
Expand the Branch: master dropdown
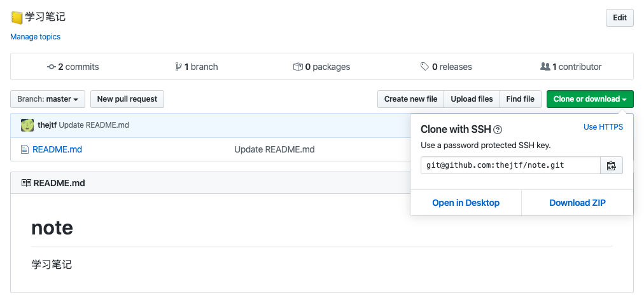click(x=48, y=99)
